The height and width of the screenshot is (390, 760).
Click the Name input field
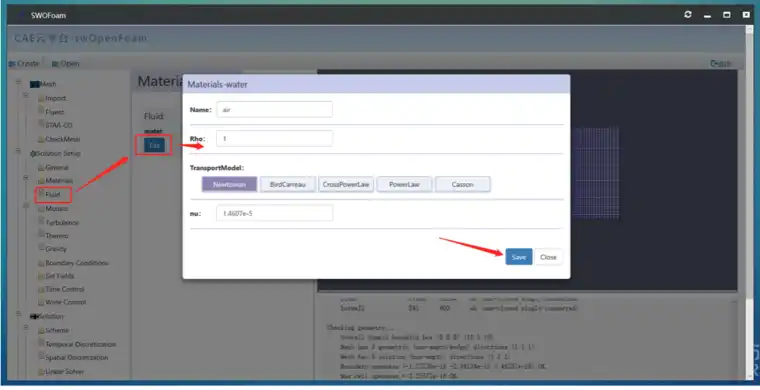(274, 109)
